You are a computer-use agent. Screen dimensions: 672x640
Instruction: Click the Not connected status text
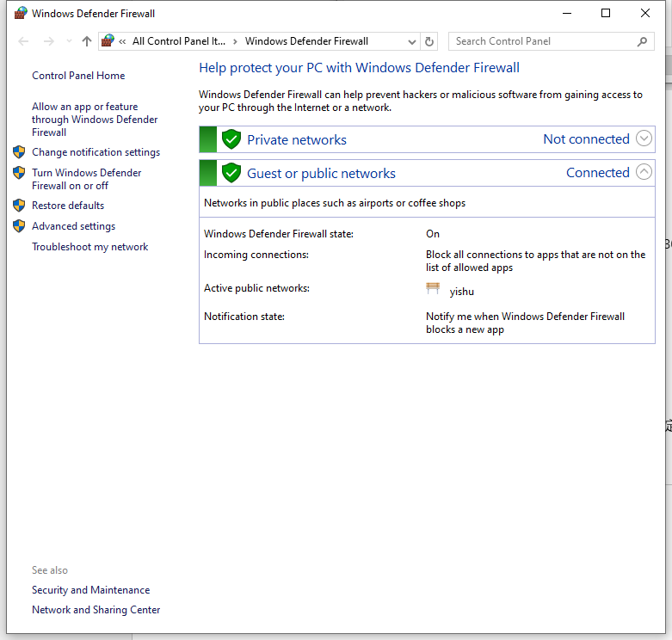586,138
